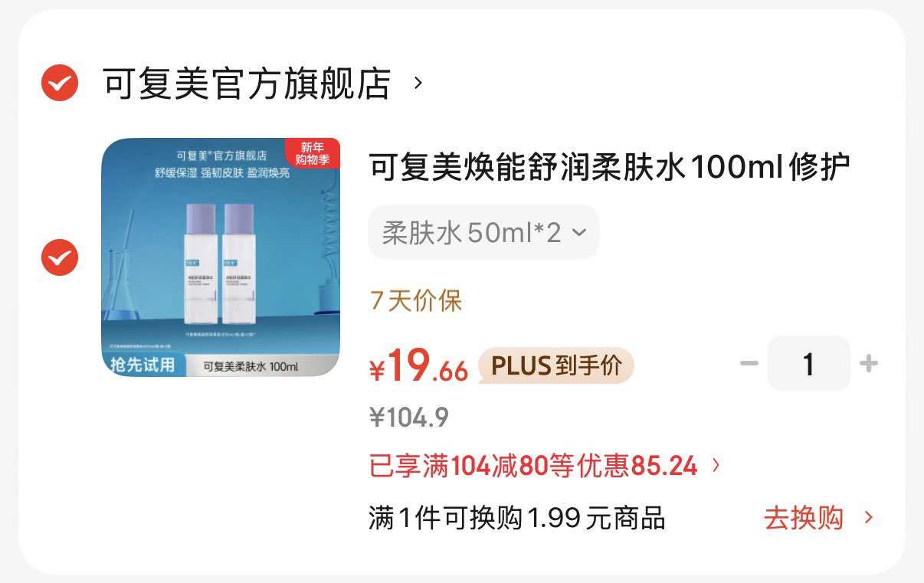Tap the arrow next to the store name

(418, 82)
